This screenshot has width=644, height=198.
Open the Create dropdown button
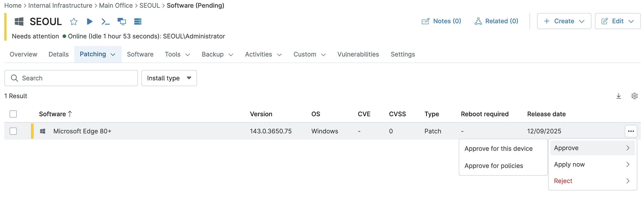[x=564, y=21]
